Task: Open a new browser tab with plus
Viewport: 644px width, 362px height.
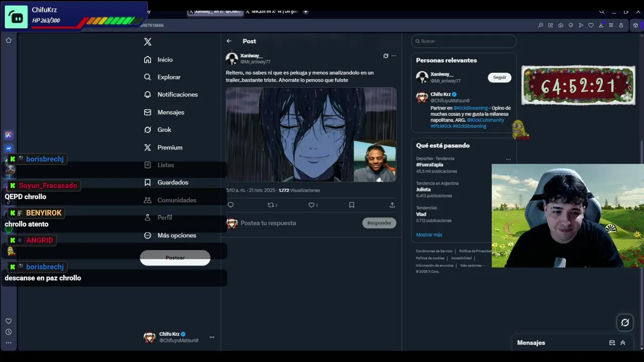Action: pyautogui.click(x=305, y=12)
